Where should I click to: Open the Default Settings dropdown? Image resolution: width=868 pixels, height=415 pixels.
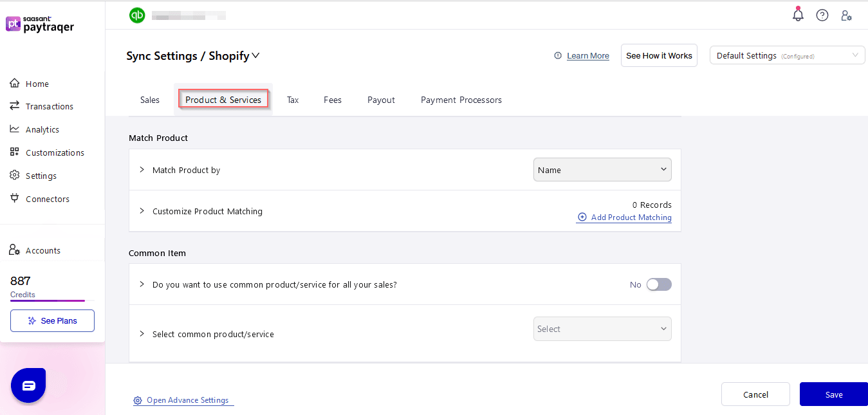[x=787, y=56]
